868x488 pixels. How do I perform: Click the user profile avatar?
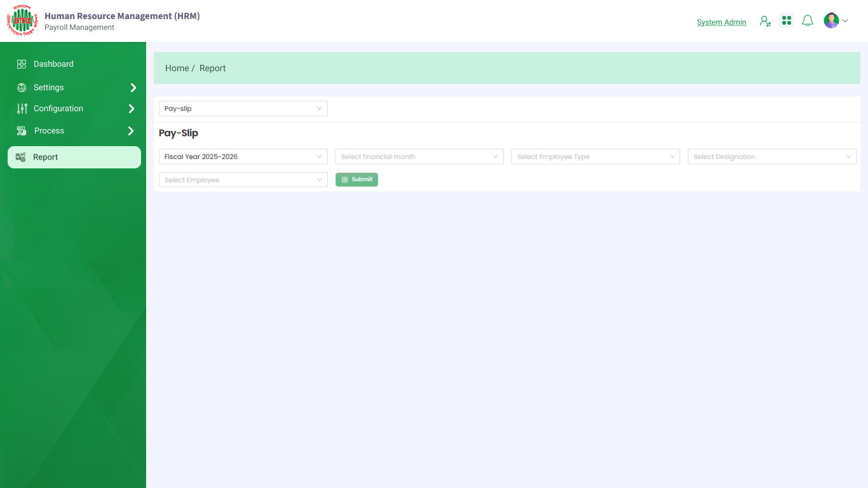831,21
